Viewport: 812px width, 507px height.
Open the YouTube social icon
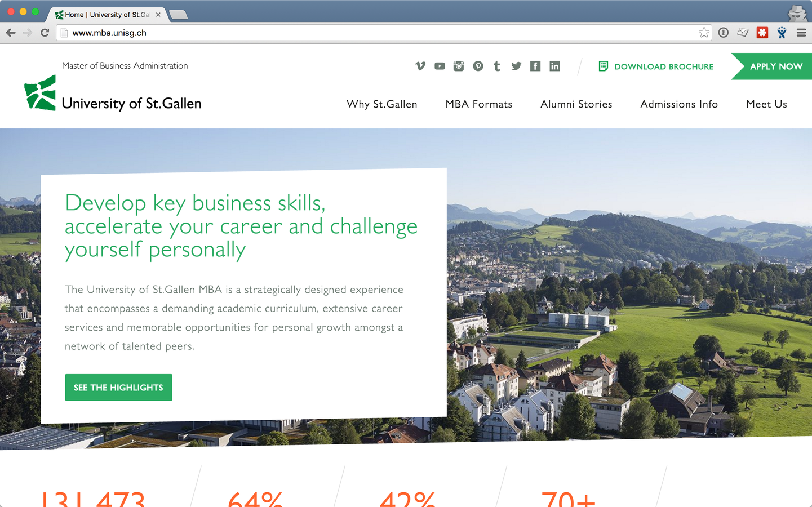pyautogui.click(x=440, y=66)
